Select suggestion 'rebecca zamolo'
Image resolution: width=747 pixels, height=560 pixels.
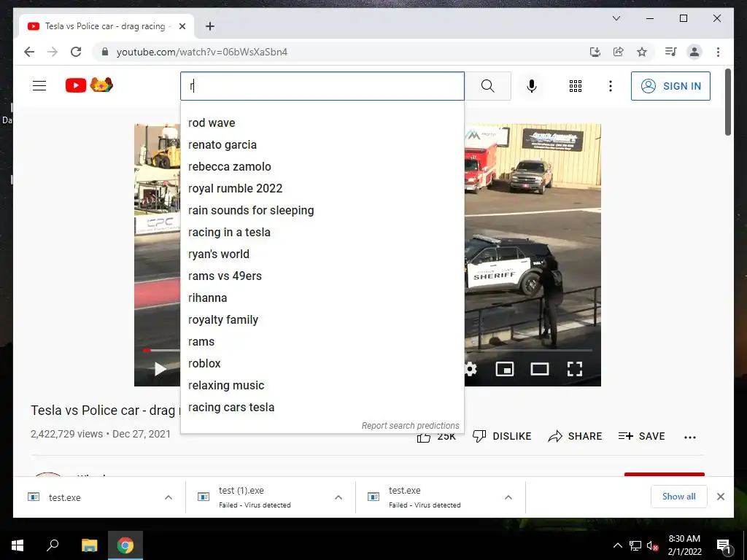point(322,167)
